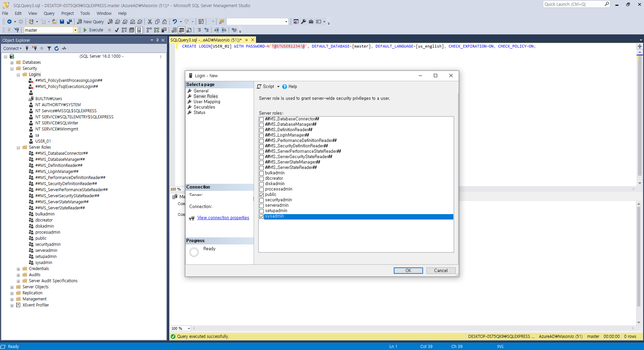Click the Save file icon in toolbar

pyautogui.click(x=62, y=22)
